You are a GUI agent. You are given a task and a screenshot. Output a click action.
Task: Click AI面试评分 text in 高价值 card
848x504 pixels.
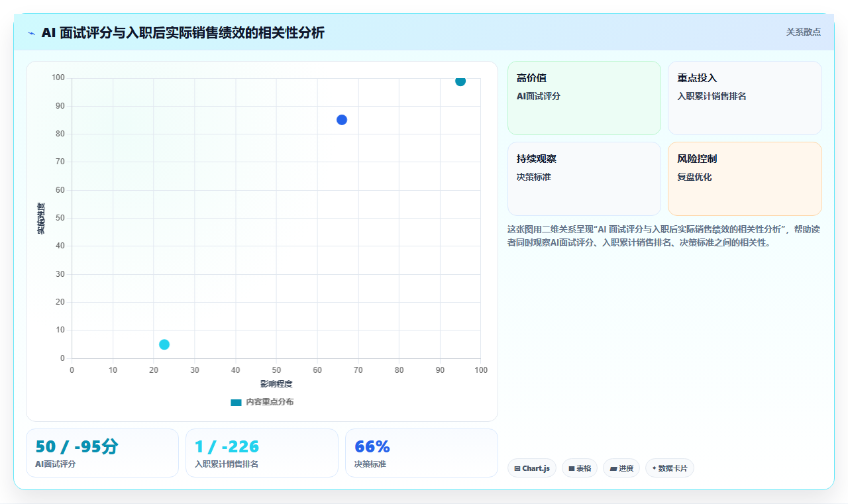(539, 96)
